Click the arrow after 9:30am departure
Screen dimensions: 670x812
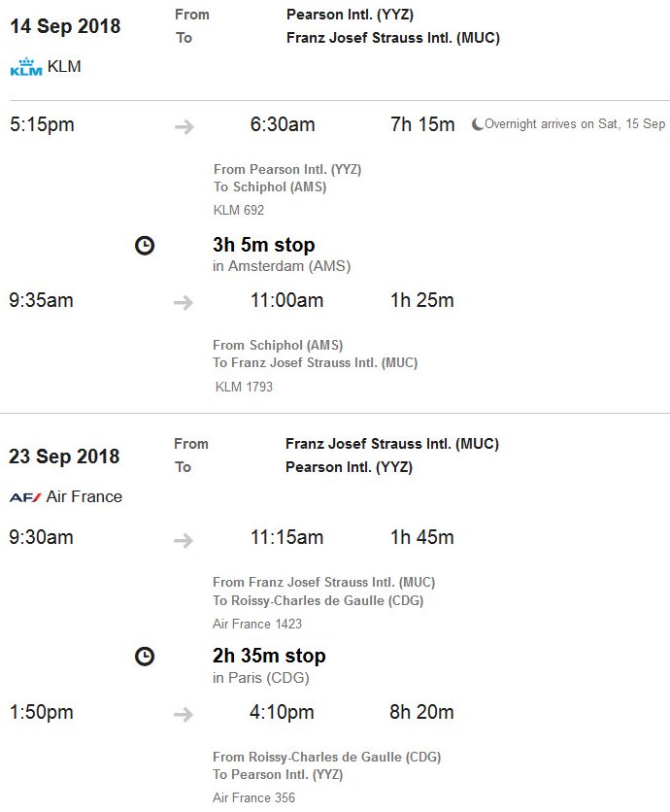(184, 541)
